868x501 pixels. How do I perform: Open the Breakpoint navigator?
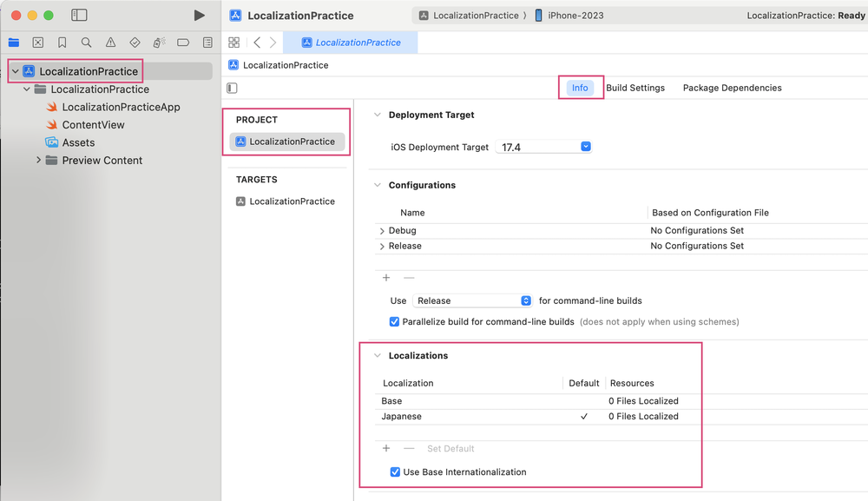(183, 43)
